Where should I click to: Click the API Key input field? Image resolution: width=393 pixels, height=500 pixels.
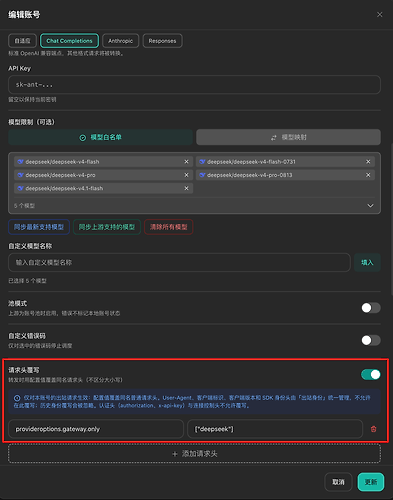(194, 85)
